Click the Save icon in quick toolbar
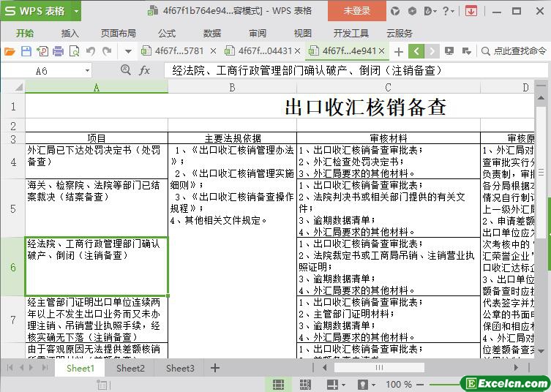 (x=26, y=51)
